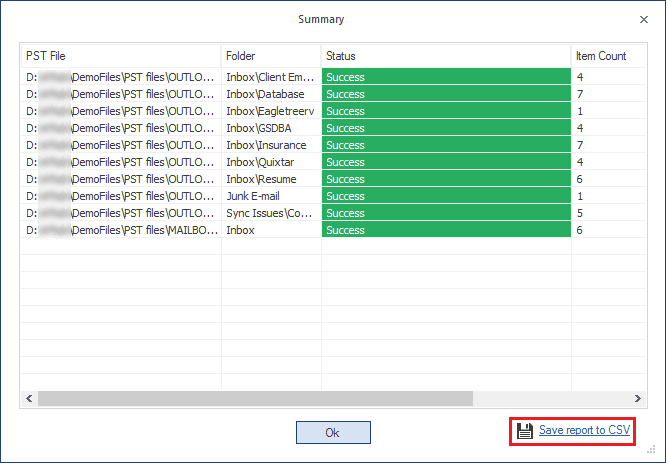Click the horizontal scrollbar thumb
668x465 pixels.
pyautogui.click(x=255, y=399)
